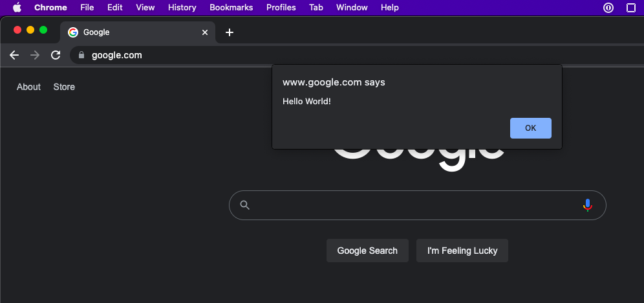This screenshot has height=303, width=644.
Task: Open the Store link
Action: pyautogui.click(x=64, y=87)
